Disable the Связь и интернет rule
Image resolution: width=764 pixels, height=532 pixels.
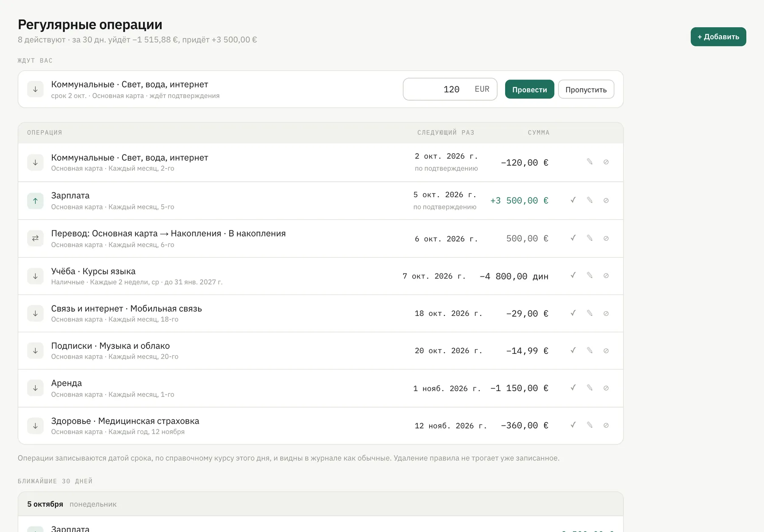click(x=606, y=313)
